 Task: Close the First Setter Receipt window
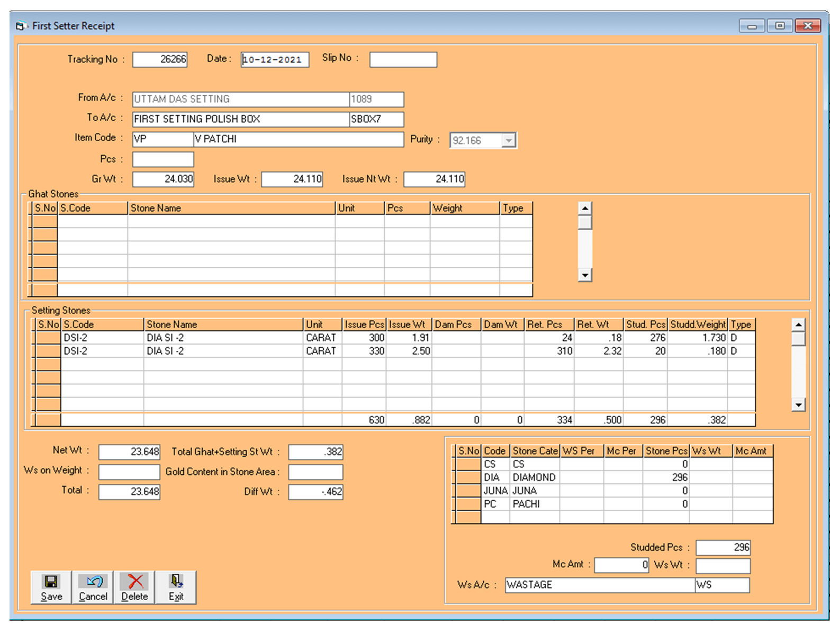[x=808, y=25]
